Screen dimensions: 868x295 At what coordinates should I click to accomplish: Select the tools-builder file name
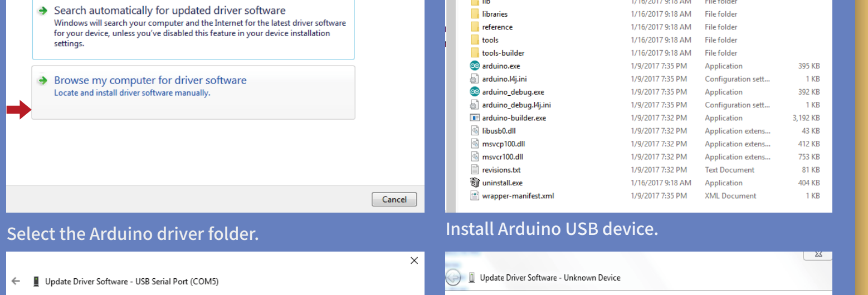pyautogui.click(x=503, y=53)
